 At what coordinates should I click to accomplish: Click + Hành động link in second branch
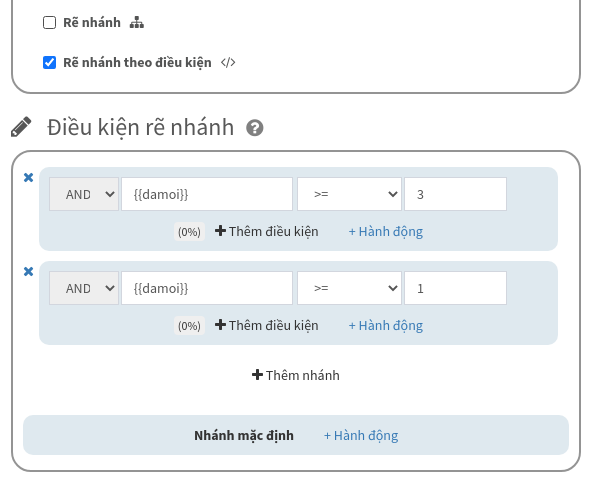[x=386, y=326]
